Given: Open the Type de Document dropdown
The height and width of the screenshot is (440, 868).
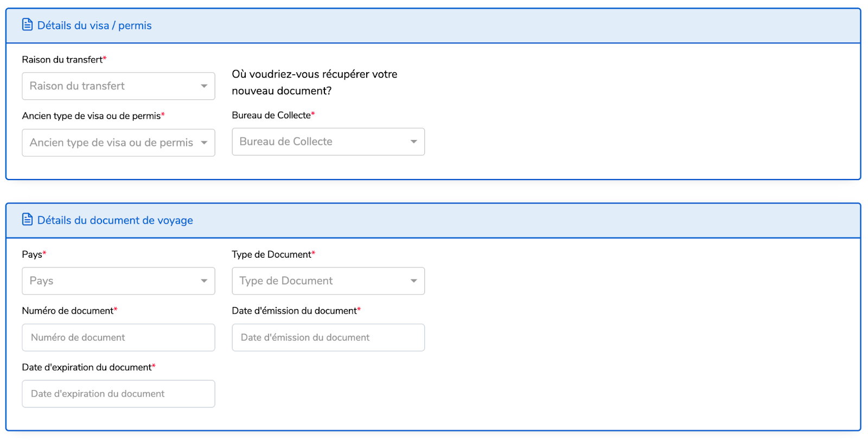Looking at the screenshot, I should tap(328, 281).
